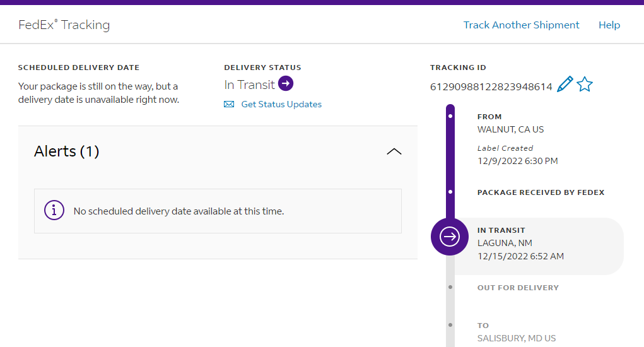Screen dimensions: 644x347
Task: Open the Help link
Action: click(609, 25)
